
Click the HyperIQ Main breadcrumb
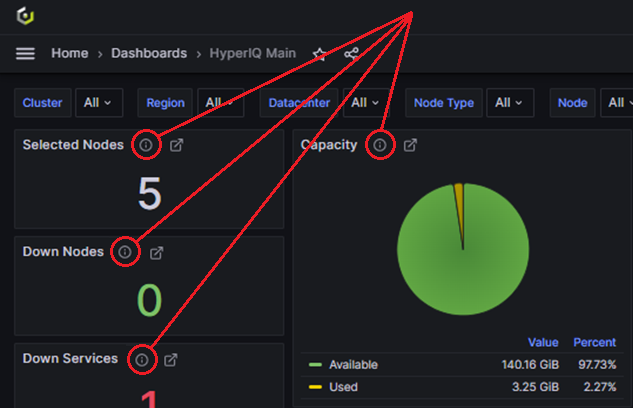pos(253,53)
